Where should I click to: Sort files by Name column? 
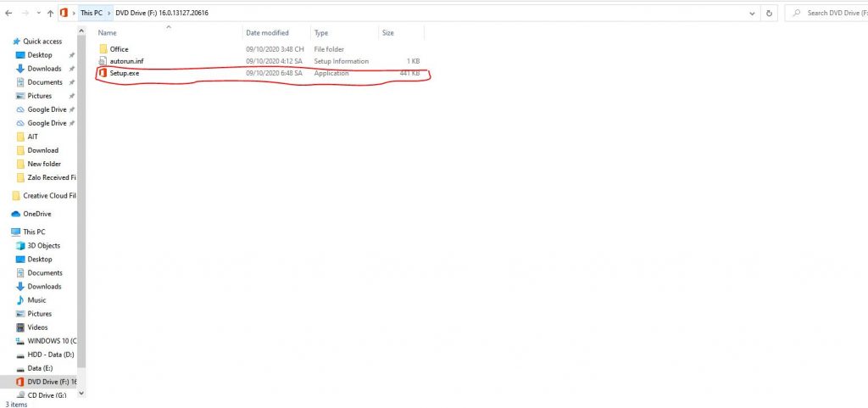pos(108,33)
